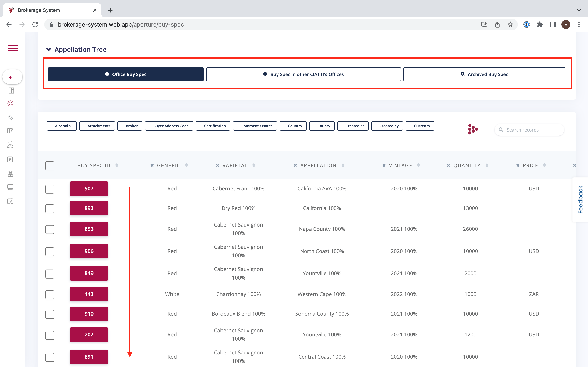588x367 pixels.
Task: Collapse the Appellation Tree section
Action: (x=49, y=50)
